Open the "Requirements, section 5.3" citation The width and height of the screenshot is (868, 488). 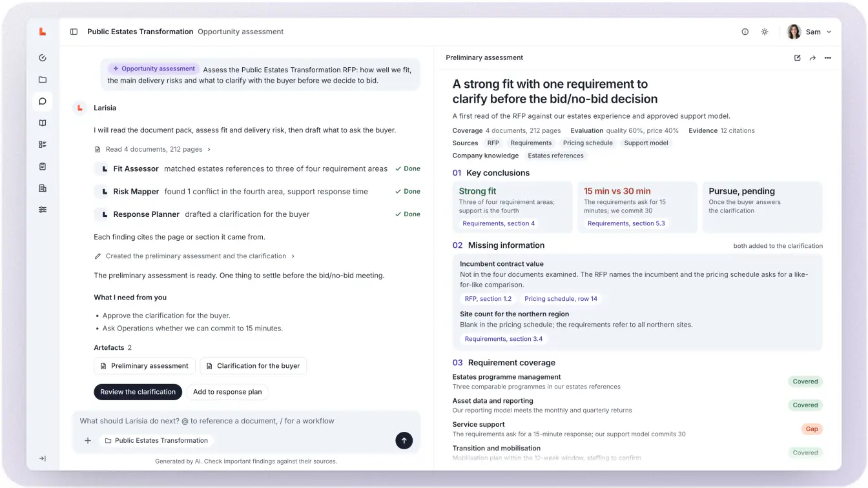tap(626, 223)
